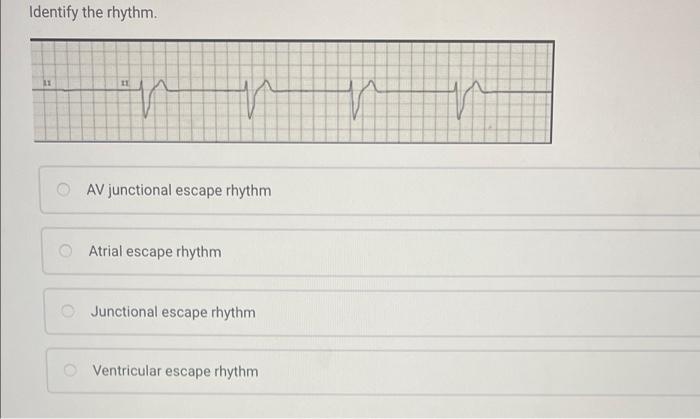The width and height of the screenshot is (700, 419).
Task: Click the second lead II label before first complex
Action: point(125,83)
